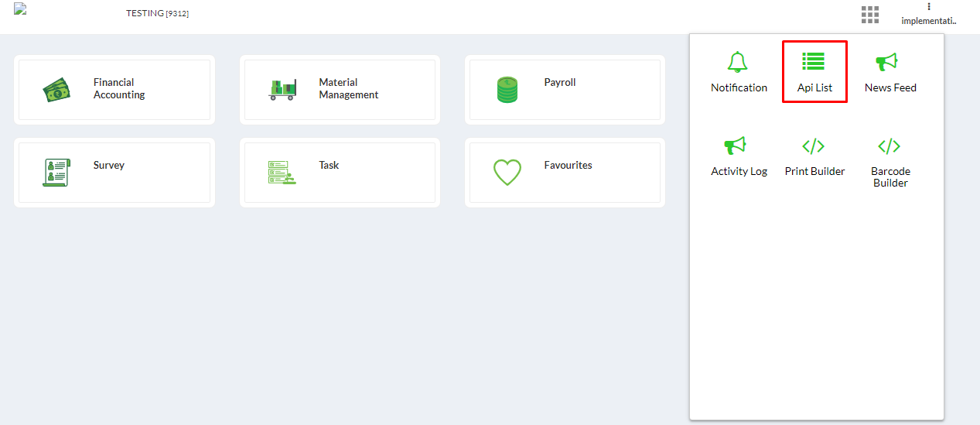Click the TESTING [9312] company label

tap(158, 13)
